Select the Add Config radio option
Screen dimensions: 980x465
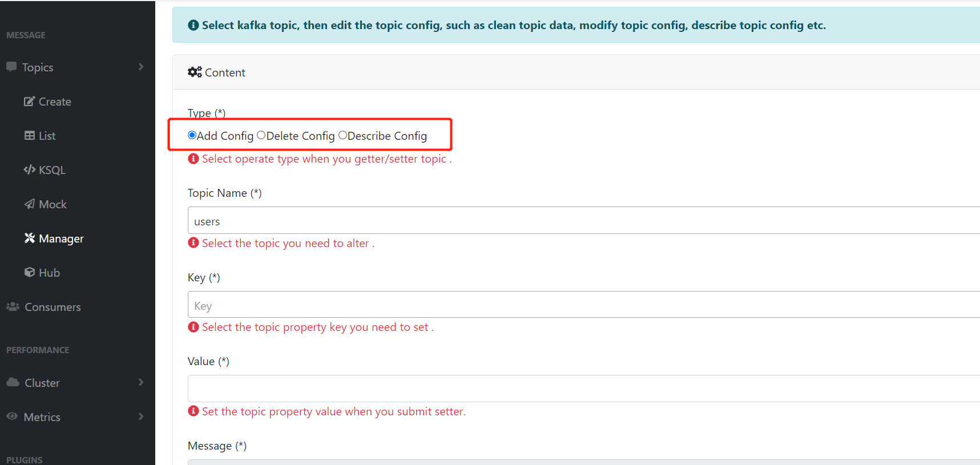[192, 135]
